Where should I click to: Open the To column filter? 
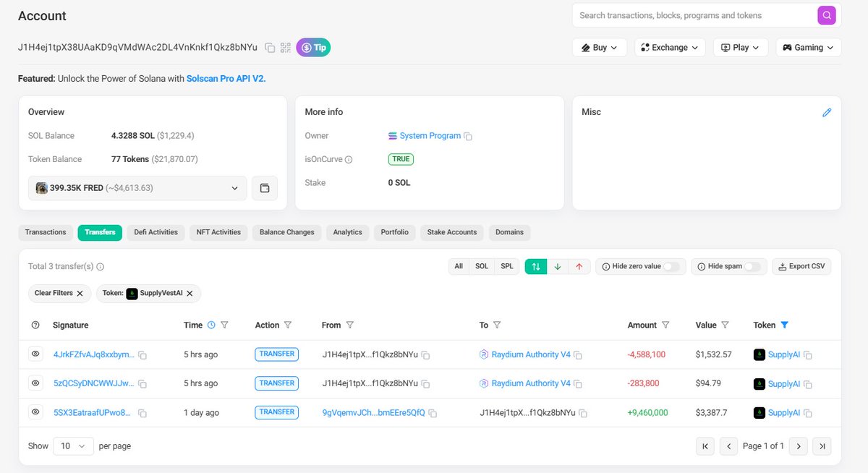498,325
